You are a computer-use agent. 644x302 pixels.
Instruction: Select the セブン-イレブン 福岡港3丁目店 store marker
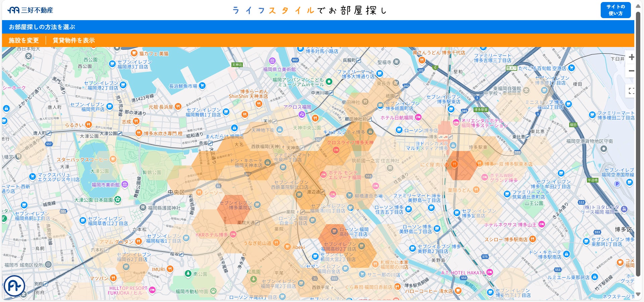[112, 63]
